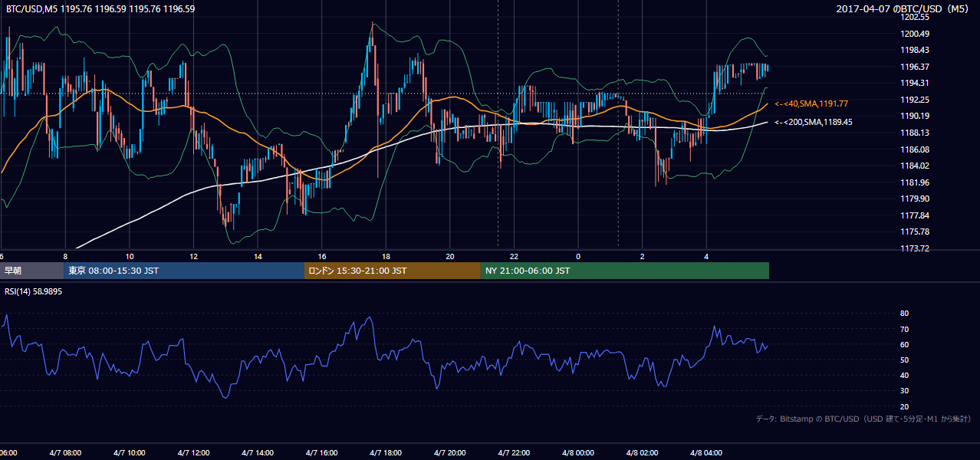Click the 4/7 08:00 time label
This screenshot has height=460, width=980.
pos(66,453)
